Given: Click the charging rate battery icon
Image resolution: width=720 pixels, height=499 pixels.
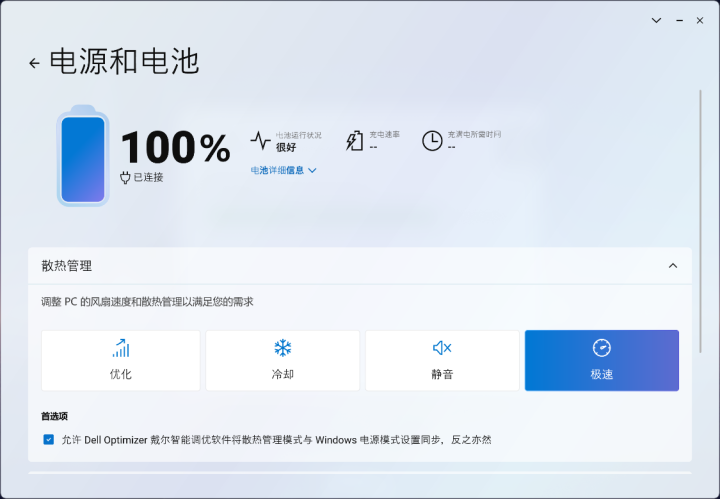Looking at the screenshot, I should click(x=355, y=141).
